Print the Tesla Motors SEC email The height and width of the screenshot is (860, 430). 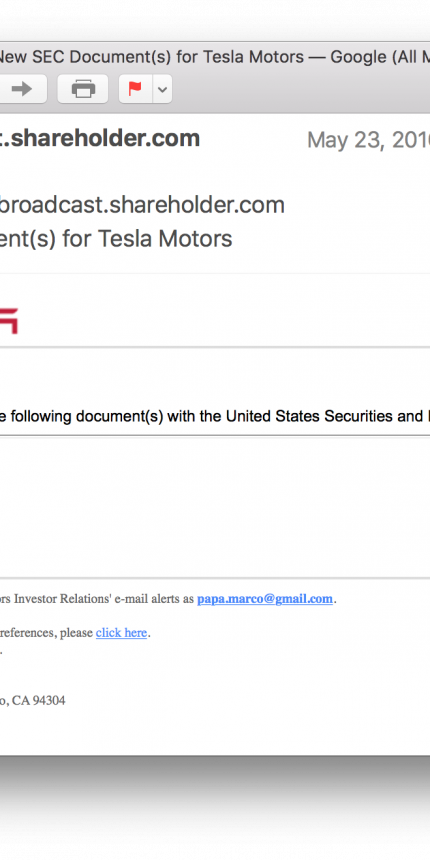click(83, 89)
